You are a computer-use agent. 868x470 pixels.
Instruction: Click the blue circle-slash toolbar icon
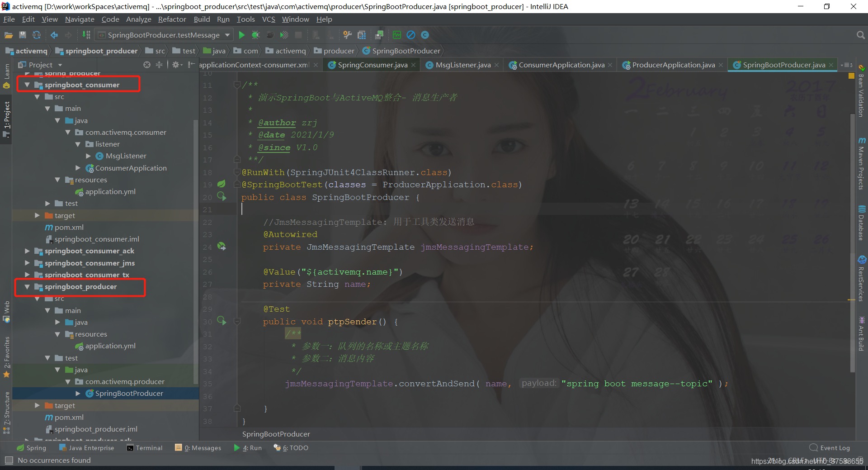click(x=411, y=35)
